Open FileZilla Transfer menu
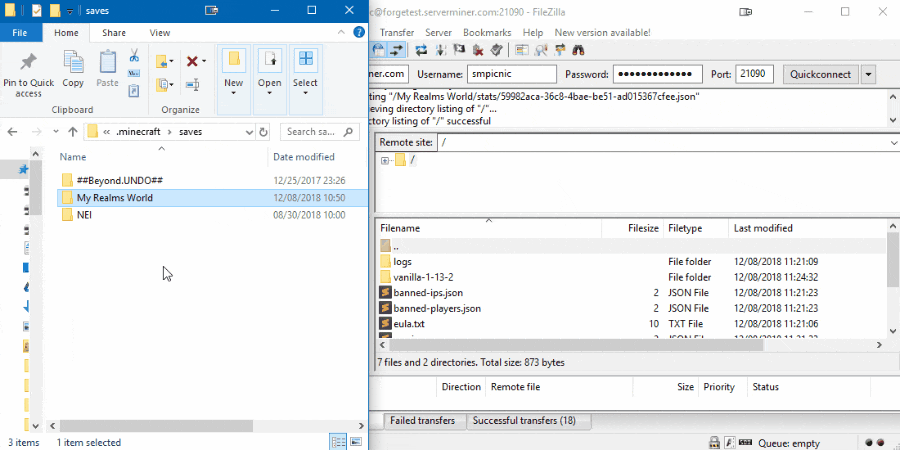900x450 pixels. pyautogui.click(x=397, y=33)
